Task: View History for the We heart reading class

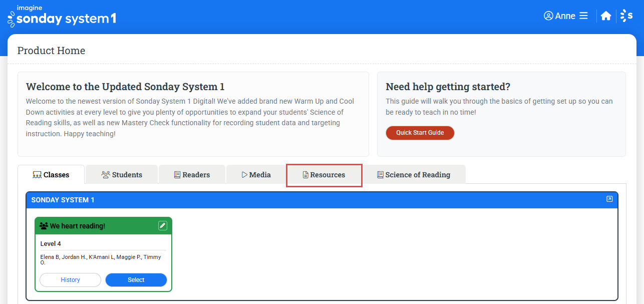Action: click(70, 279)
